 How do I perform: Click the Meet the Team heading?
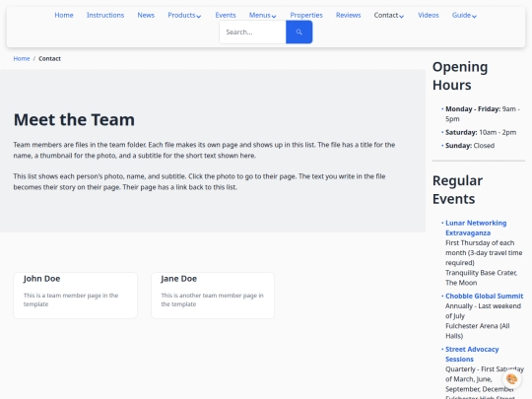click(74, 120)
